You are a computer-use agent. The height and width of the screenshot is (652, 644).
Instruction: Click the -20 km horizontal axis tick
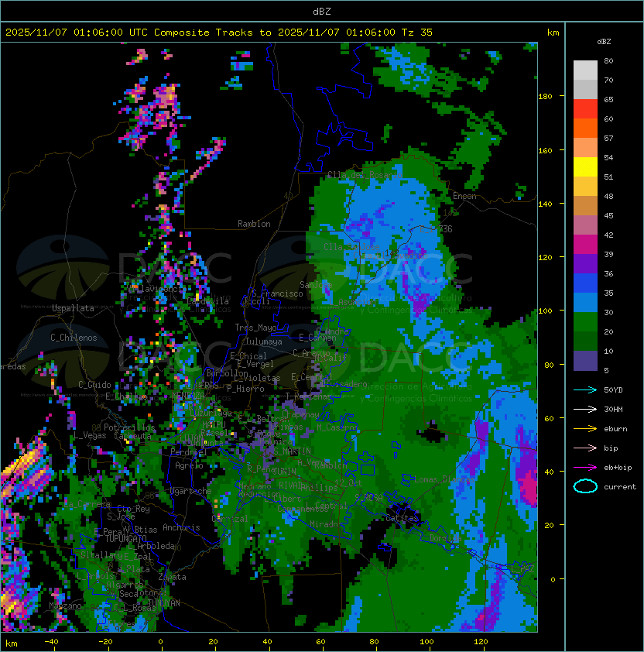[x=105, y=642]
